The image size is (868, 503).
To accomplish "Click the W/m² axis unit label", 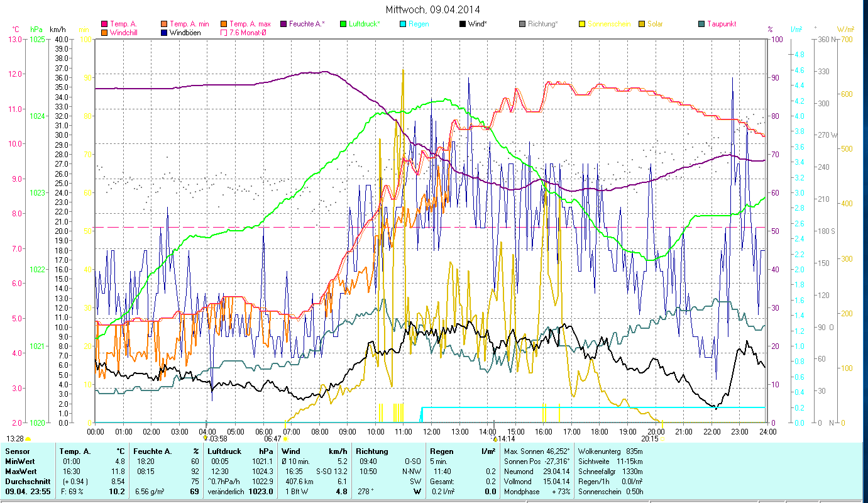I will 846,29.
